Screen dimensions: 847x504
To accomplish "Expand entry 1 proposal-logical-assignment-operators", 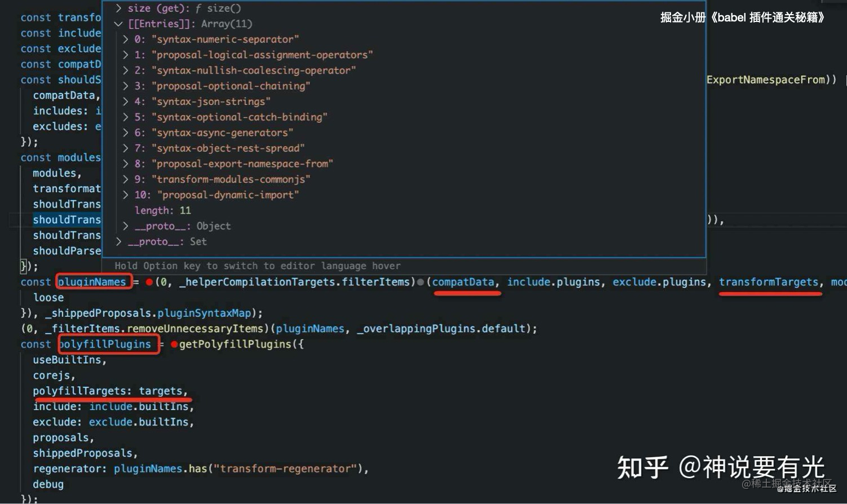I will [126, 55].
